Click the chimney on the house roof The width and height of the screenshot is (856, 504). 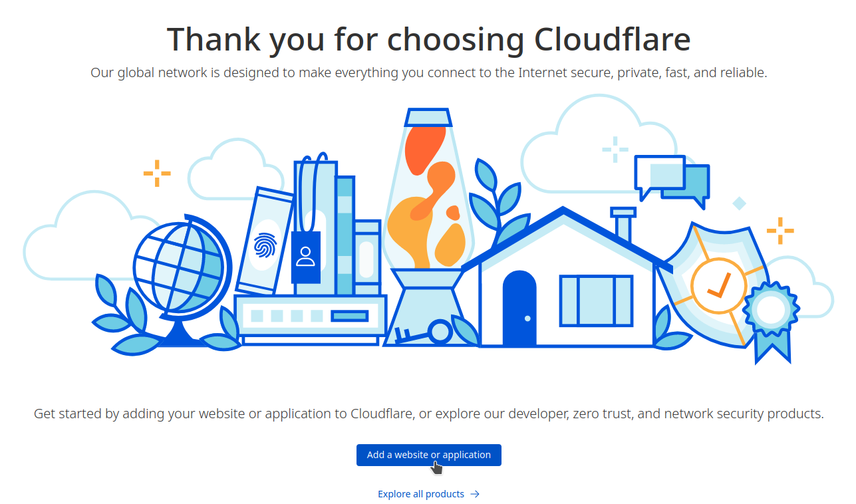[624, 225]
